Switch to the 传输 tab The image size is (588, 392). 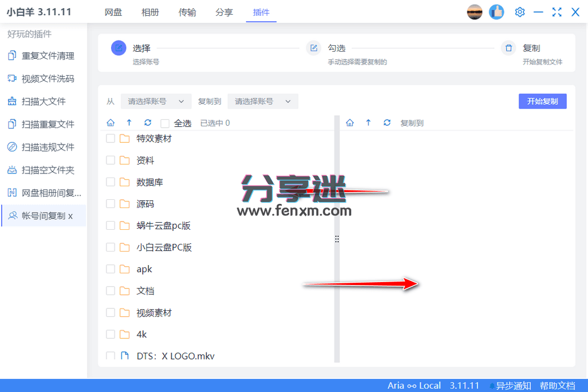pos(187,12)
